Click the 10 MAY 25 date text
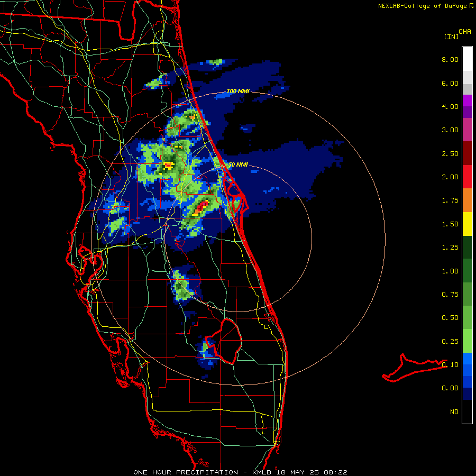476x476 pixels. click(297, 472)
